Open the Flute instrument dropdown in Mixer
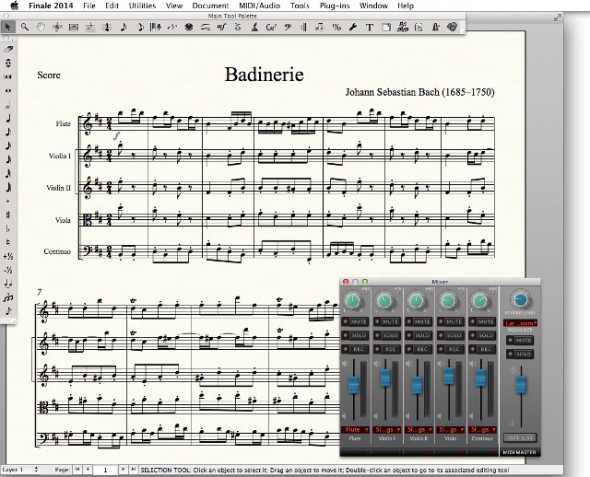The image size is (590, 477). coord(355,429)
